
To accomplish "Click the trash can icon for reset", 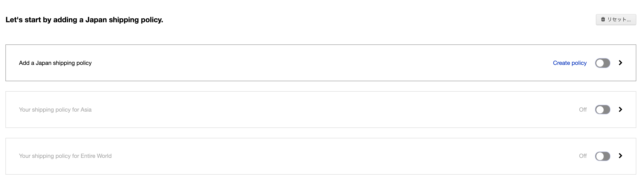I will click(x=603, y=19).
